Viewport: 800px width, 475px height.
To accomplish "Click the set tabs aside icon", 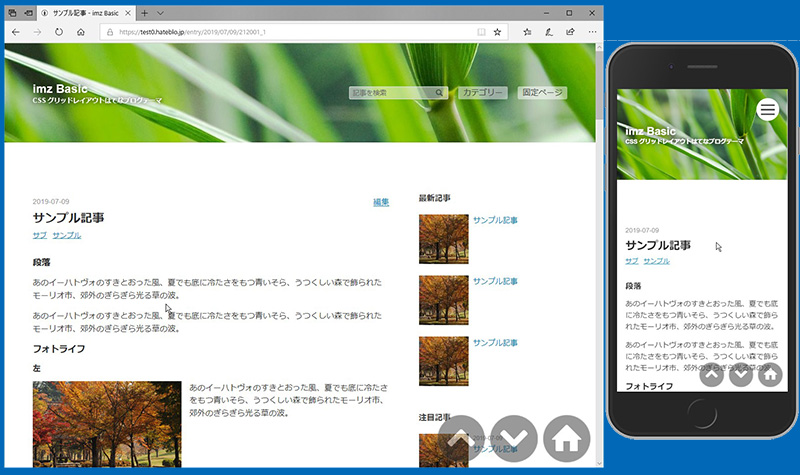I will [x=29, y=13].
